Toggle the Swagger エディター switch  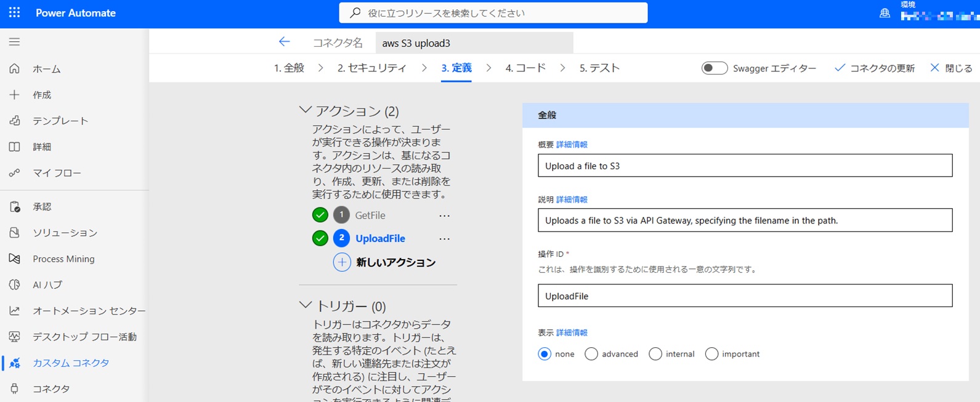(715, 68)
